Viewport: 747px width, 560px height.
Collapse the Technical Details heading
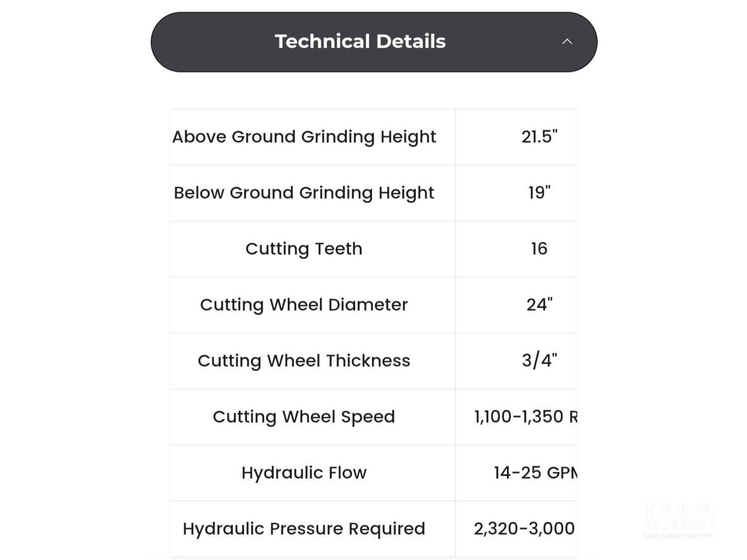coord(360,42)
